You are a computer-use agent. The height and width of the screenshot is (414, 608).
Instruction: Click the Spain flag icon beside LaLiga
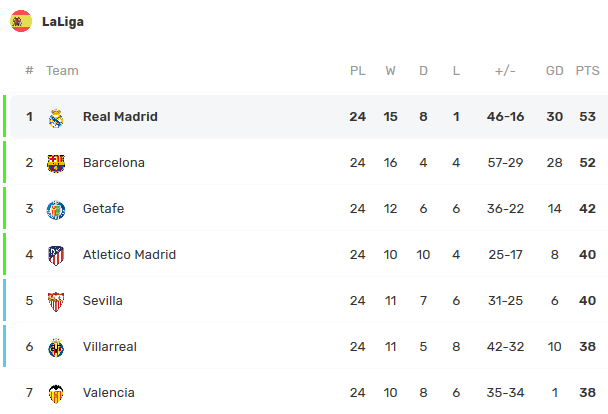(21, 21)
